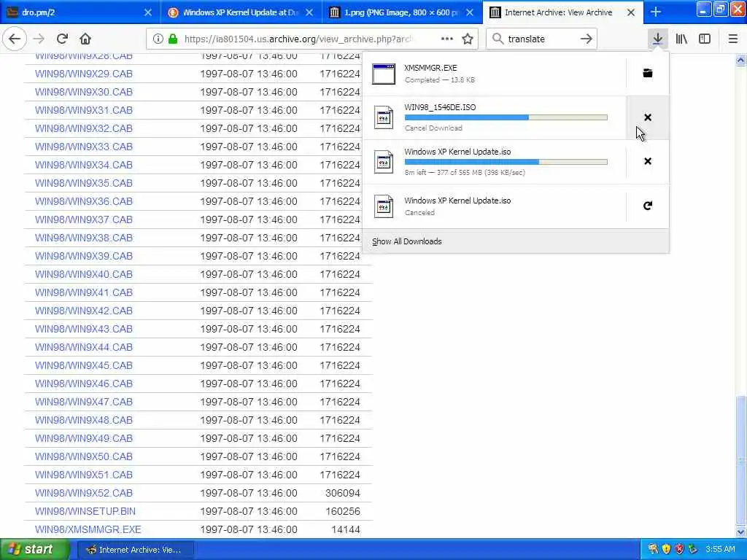Click the red security shield tray icon
The height and width of the screenshot is (560, 747).
click(679, 550)
